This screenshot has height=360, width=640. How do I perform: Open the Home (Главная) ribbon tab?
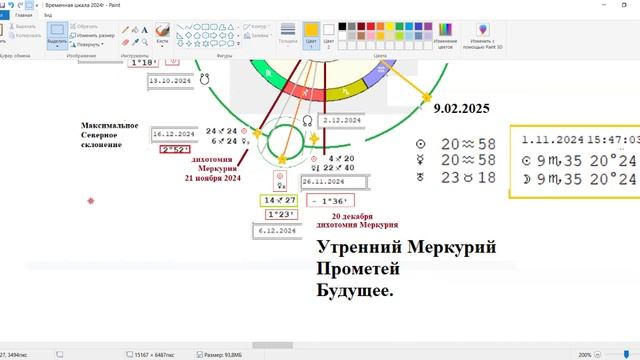pos(24,15)
